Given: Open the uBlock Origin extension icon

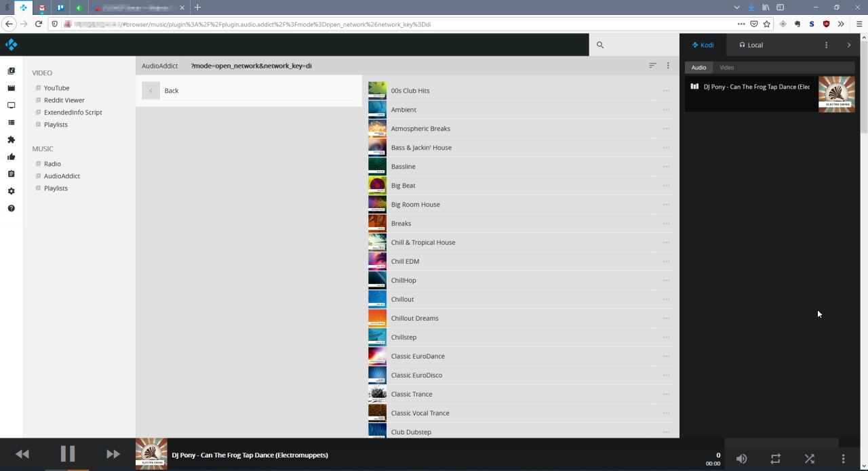Looking at the screenshot, I should [826, 24].
